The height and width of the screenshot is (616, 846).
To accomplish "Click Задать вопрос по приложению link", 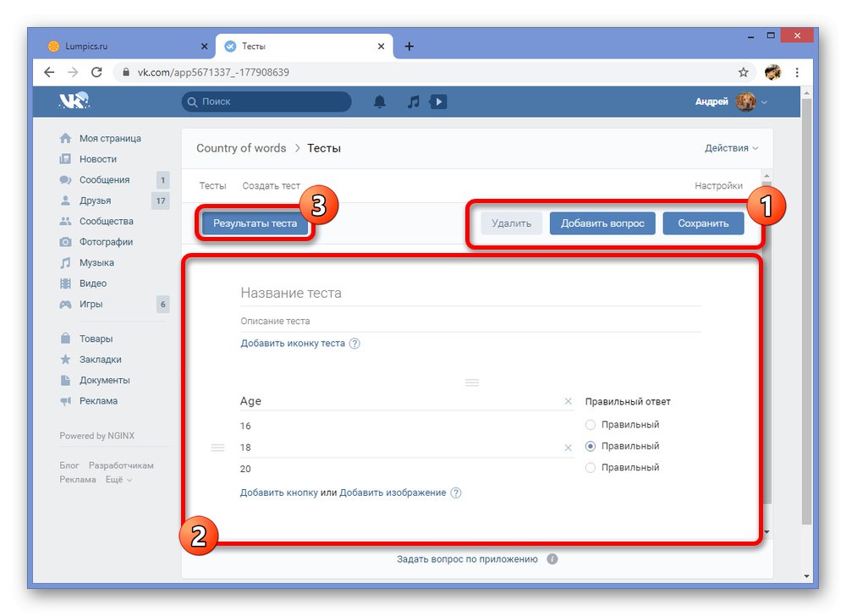I will pyautogui.click(x=467, y=559).
